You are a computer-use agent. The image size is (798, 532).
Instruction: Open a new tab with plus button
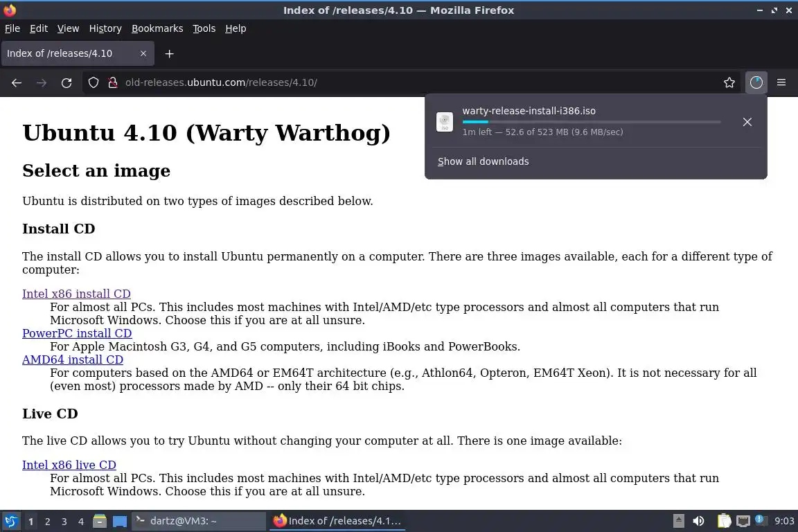click(169, 53)
